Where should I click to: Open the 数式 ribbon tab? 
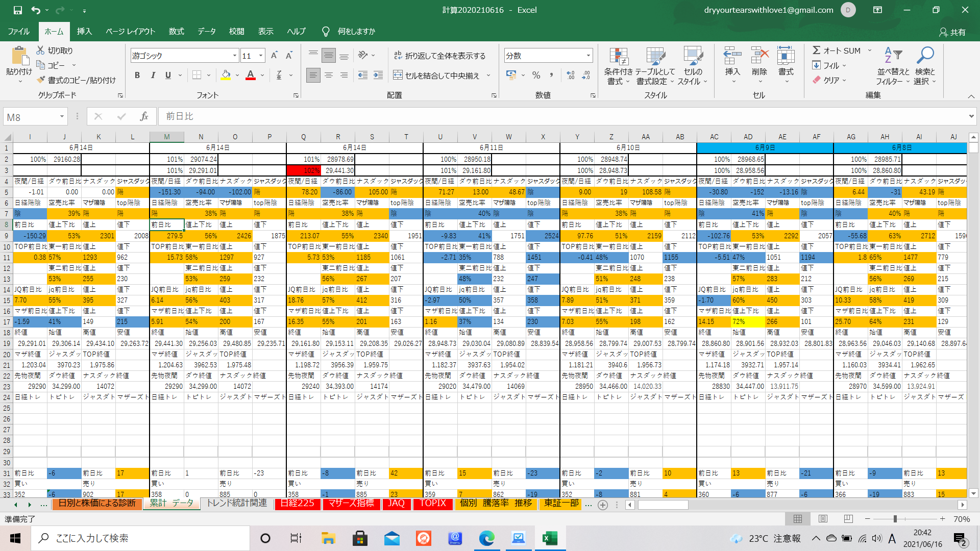point(176,32)
